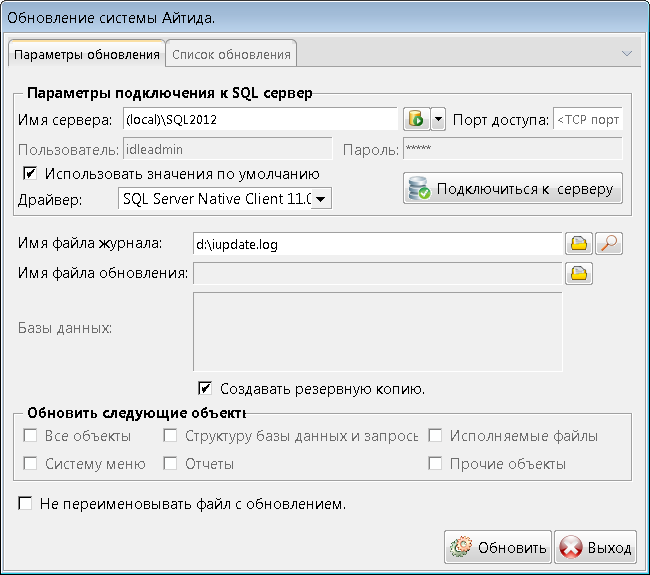This screenshot has width=650, height=575.
Task: Toggle Создавать резервную копию checkbox
Action: click(205, 388)
